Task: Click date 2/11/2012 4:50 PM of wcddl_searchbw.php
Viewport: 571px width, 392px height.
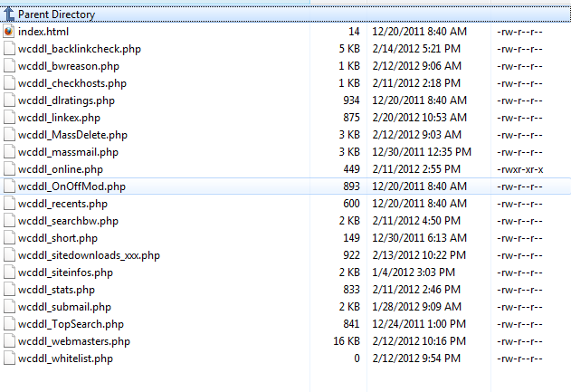Action: click(416, 221)
